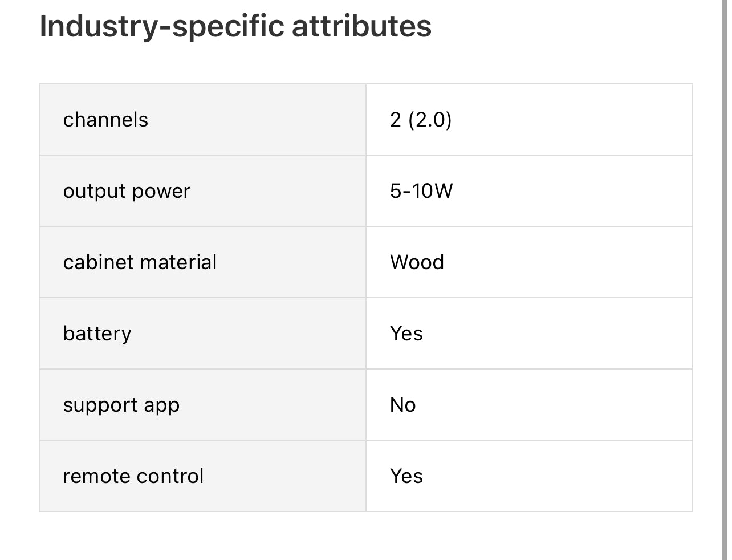This screenshot has height=560, width=732.
Task: Select the 'channels' label cell
Action: [105, 120]
